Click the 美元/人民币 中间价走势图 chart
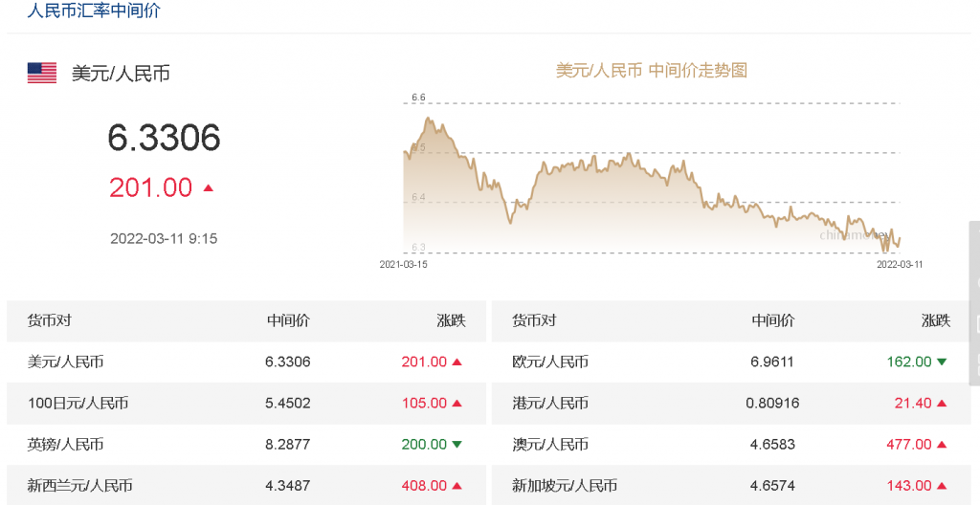Screen dimensions: 980x505 click(651, 182)
